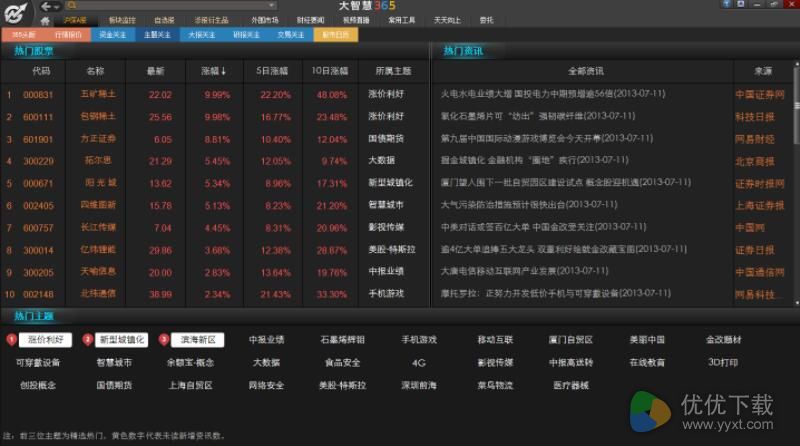This screenshot has width=800, height=446.
Task: Select stock code 300205
Action: [38, 272]
